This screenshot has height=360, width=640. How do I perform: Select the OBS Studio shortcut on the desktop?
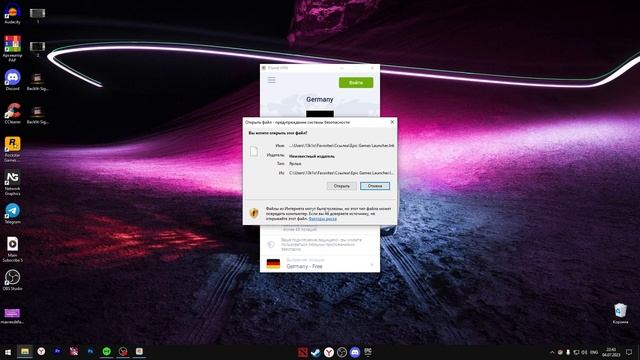click(12, 280)
